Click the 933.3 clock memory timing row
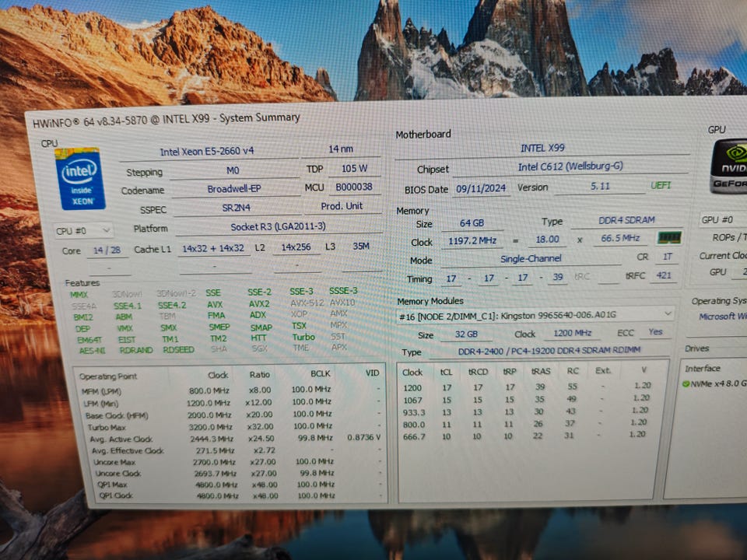Viewport: 747px width, 560px height. pyautogui.click(x=527, y=412)
